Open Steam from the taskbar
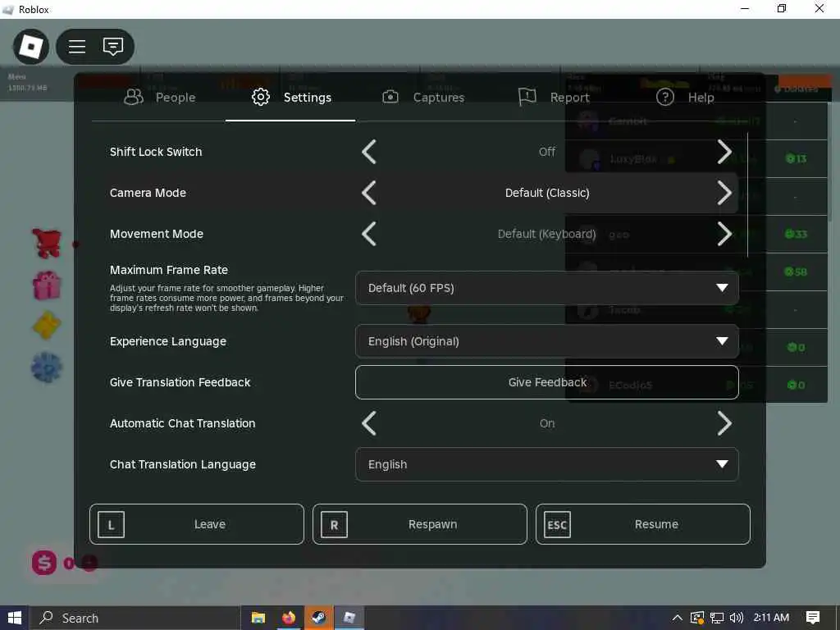Image resolution: width=840 pixels, height=630 pixels. coord(319,618)
